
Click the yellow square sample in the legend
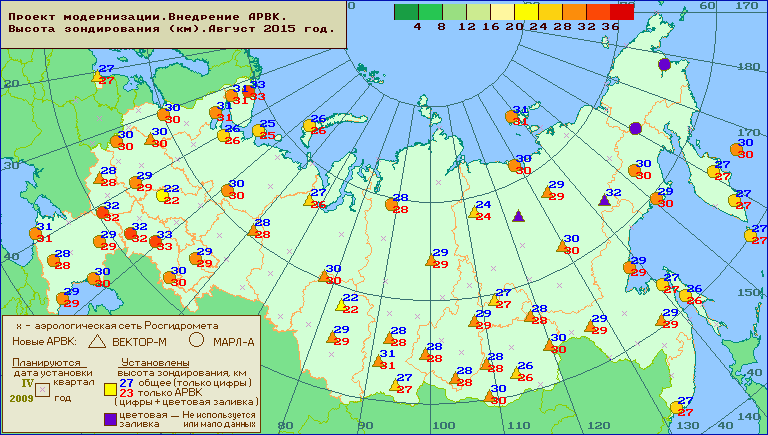coord(110,389)
